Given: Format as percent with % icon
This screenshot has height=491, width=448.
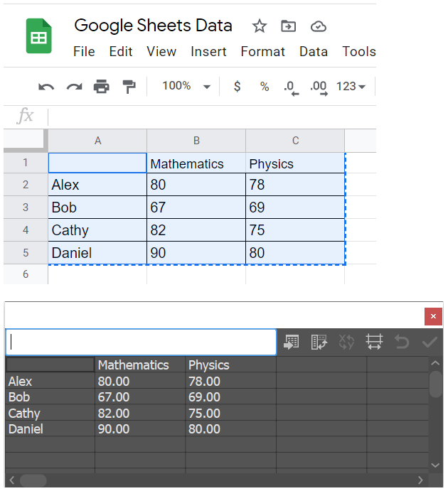Looking at the screenshot, I should 265,87.
